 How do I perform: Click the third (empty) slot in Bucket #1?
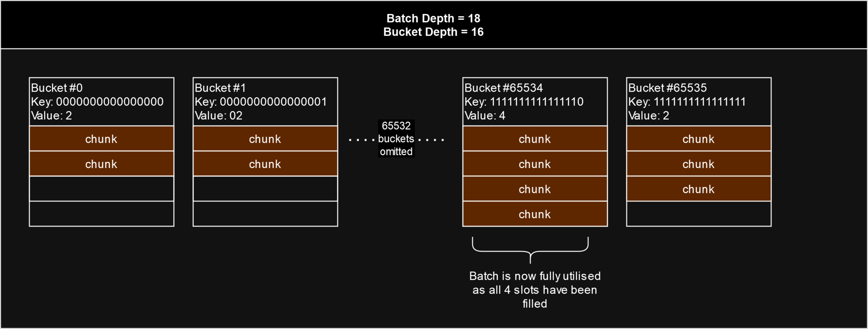pos(265,189)
